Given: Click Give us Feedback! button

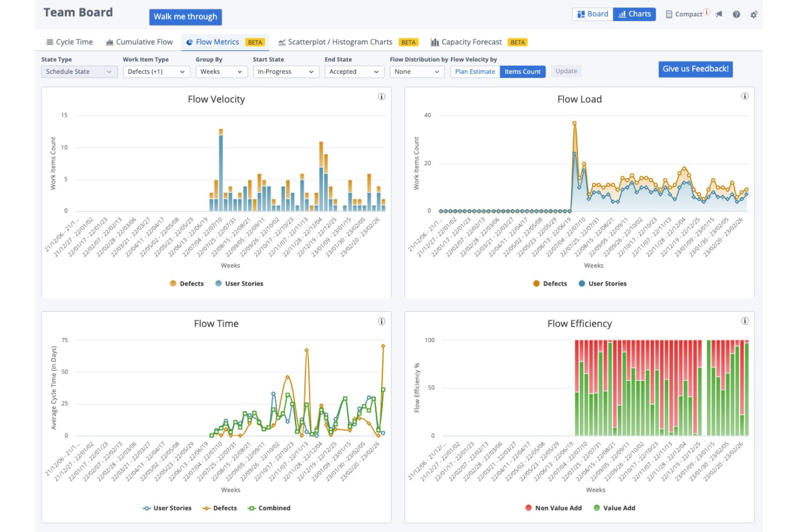Looking at the screenshot, I should 696,69.
